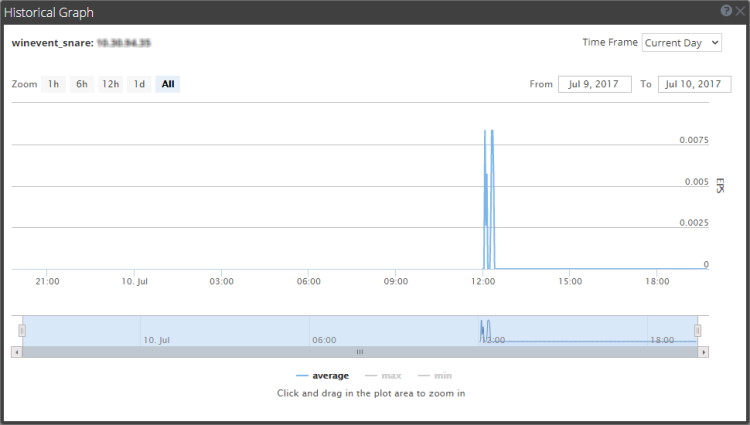The image size is (750, 425).
Task: Open the Time Frame dropdown
Action: point(682,43)
